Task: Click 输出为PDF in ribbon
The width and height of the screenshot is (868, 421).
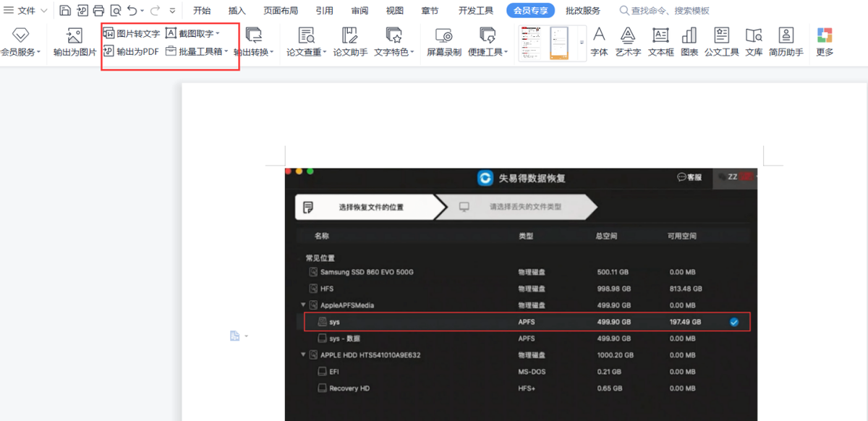Action: [x=131, y=51]
